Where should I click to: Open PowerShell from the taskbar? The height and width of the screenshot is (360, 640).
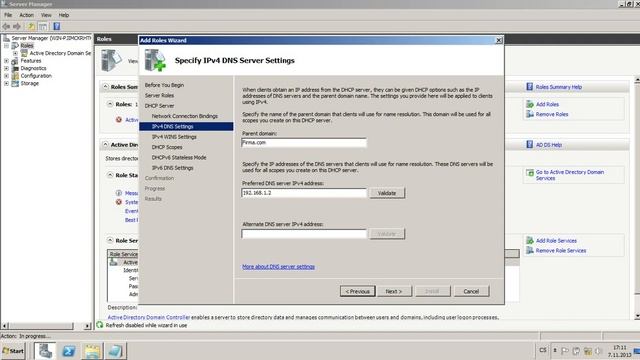[69, 351]
